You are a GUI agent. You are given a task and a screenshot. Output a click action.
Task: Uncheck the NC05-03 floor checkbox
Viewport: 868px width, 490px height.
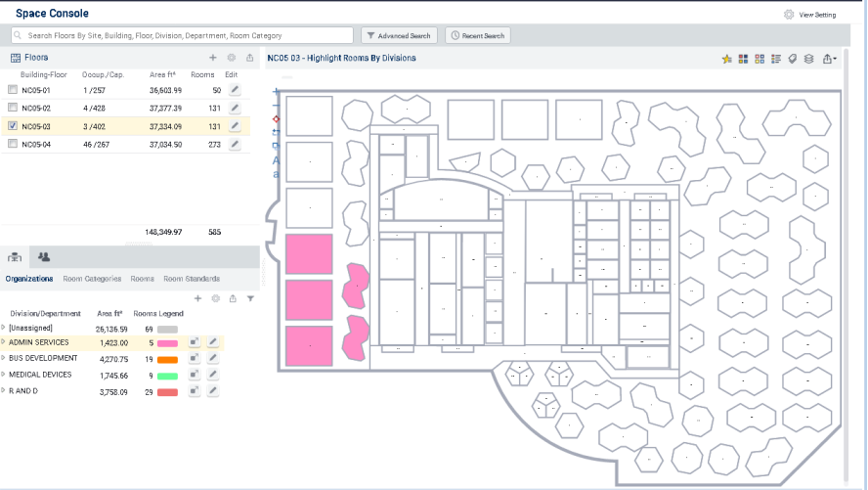tap(12, 126)
